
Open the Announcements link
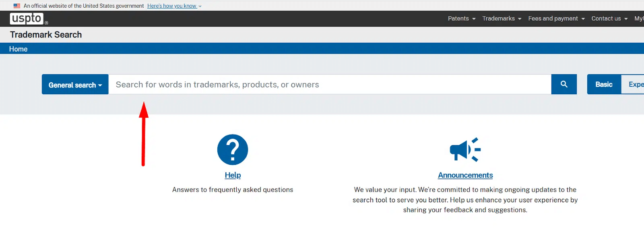pos(465,175)
